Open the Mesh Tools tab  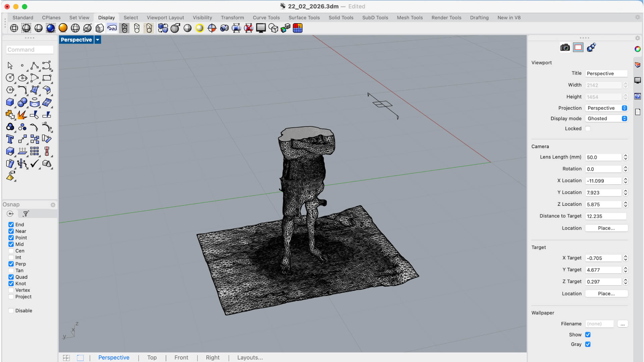click(x=410, y=17)
